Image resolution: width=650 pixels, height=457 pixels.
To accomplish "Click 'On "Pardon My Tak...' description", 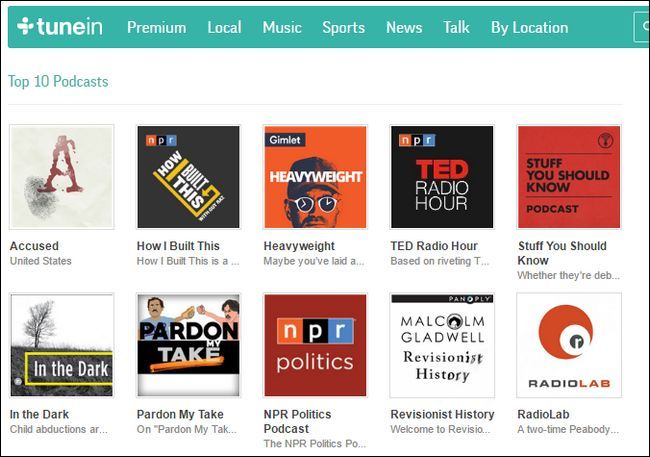I will click(187, 430).
